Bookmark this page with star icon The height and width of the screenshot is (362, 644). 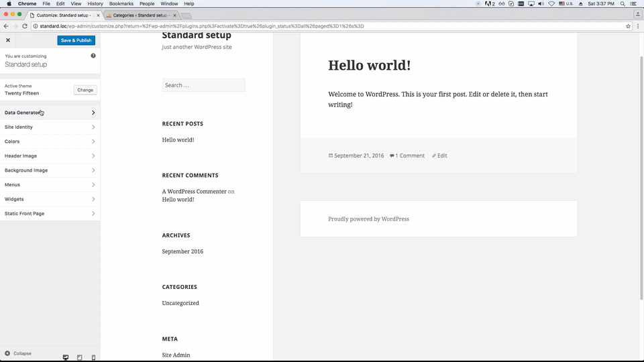tap(628, 26)
